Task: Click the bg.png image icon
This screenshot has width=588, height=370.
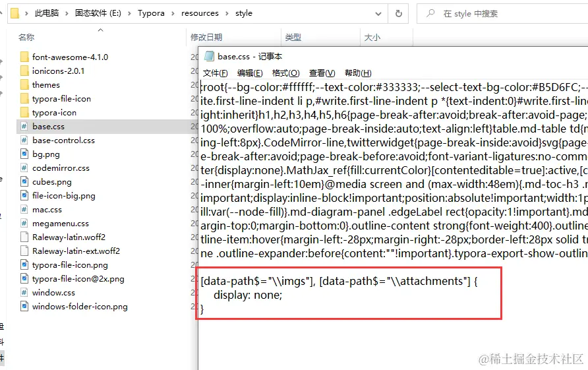Action: [24, 154]
